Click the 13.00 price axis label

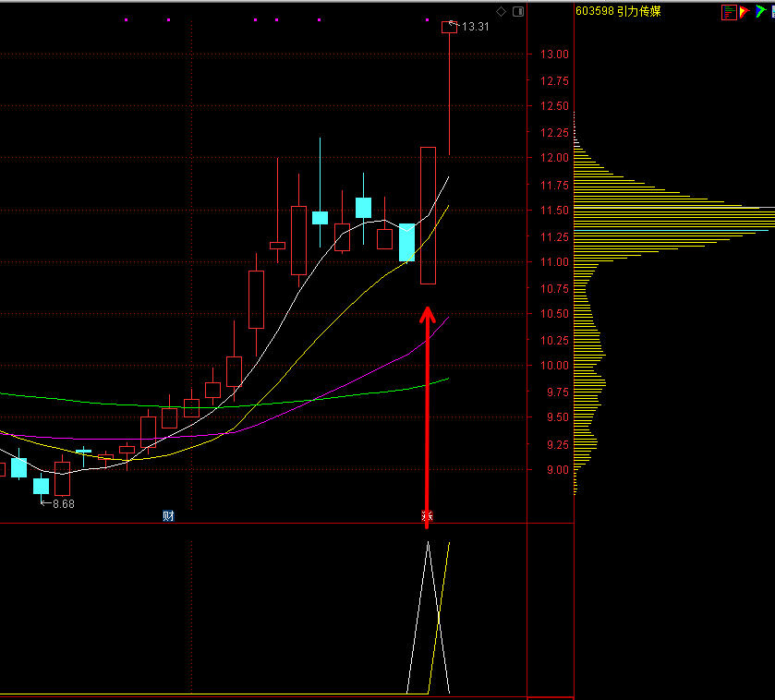coord(554,54)
